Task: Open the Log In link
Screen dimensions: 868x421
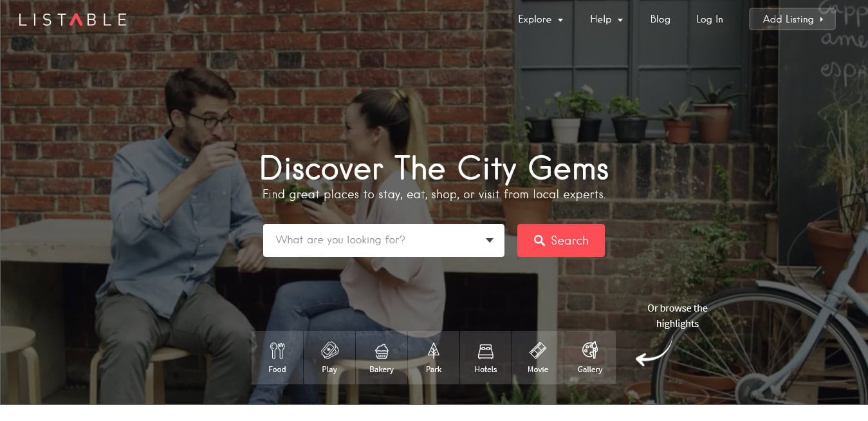Action: (x=710, y=19)
